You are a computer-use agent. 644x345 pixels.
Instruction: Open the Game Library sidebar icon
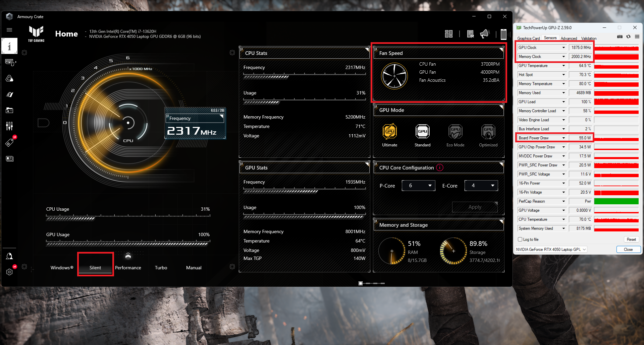click(9, 110)
